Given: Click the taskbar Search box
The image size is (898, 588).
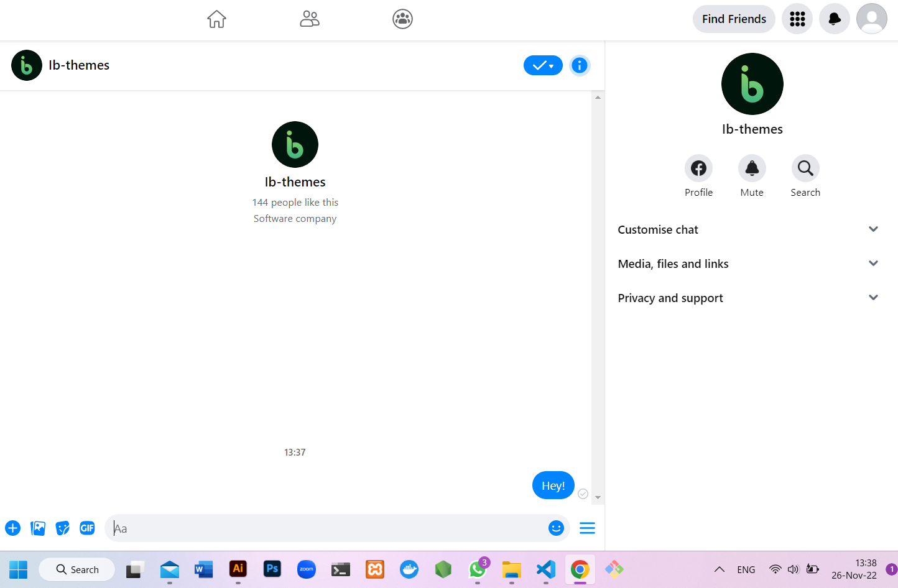Looking at the screenshot, I should click(x=77, y=569).
